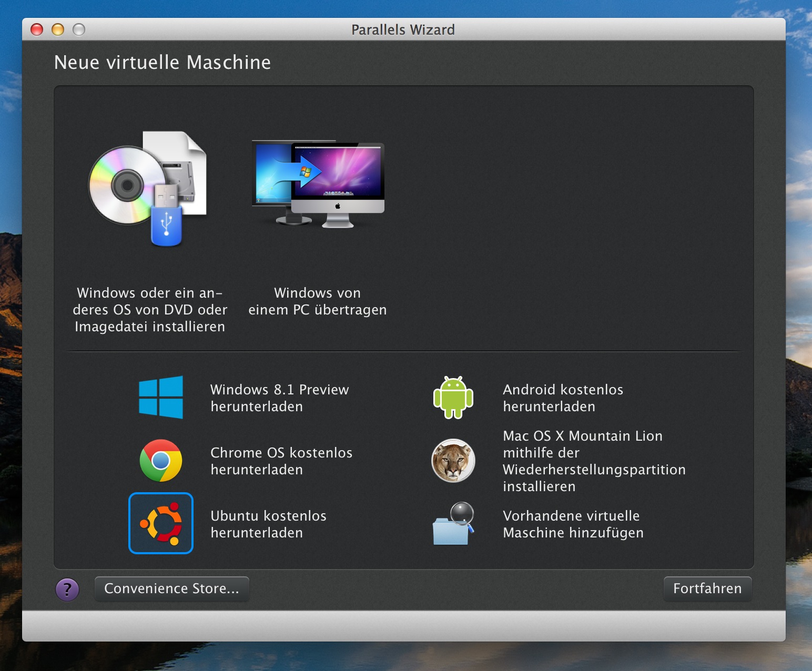Choose the Chrome OS icon
Screen dimensions: 812x671
[x=161, y=461]
